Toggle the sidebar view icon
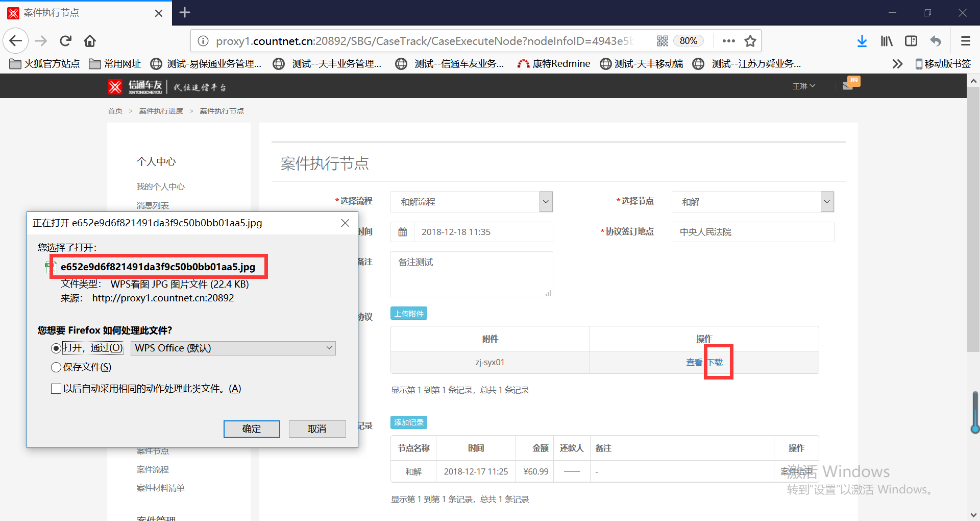980x521 pixels. pyautogui.click(x=911, y=41)
